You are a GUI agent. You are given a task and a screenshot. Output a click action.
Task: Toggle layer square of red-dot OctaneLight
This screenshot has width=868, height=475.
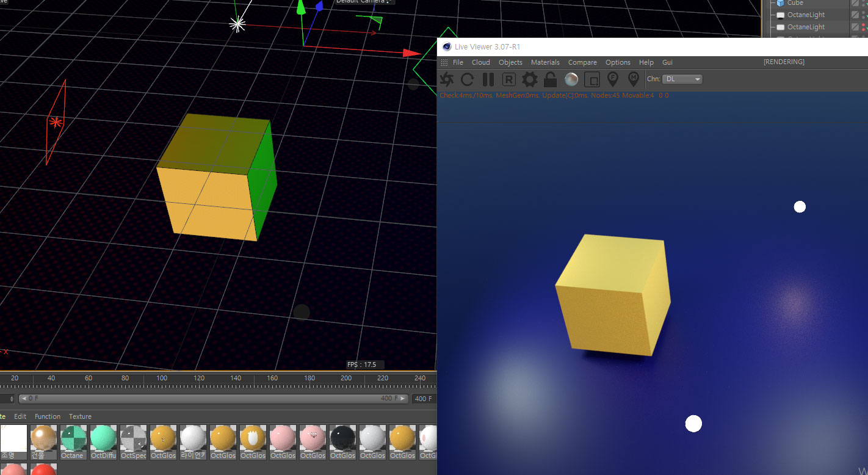pyautogui.click(x=855, y=27)
